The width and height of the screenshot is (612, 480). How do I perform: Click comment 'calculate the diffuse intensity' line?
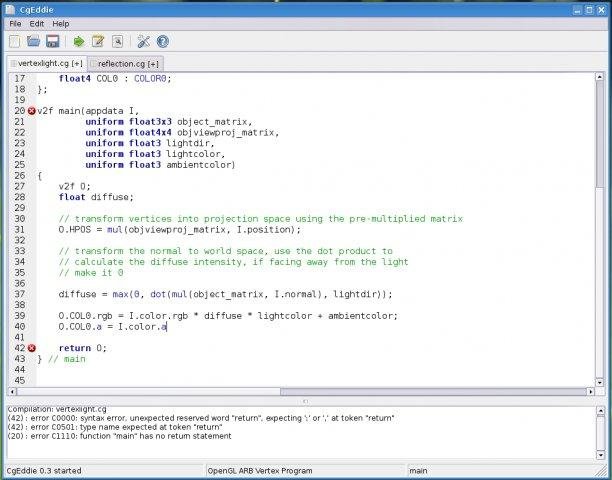tap(233, 262)
